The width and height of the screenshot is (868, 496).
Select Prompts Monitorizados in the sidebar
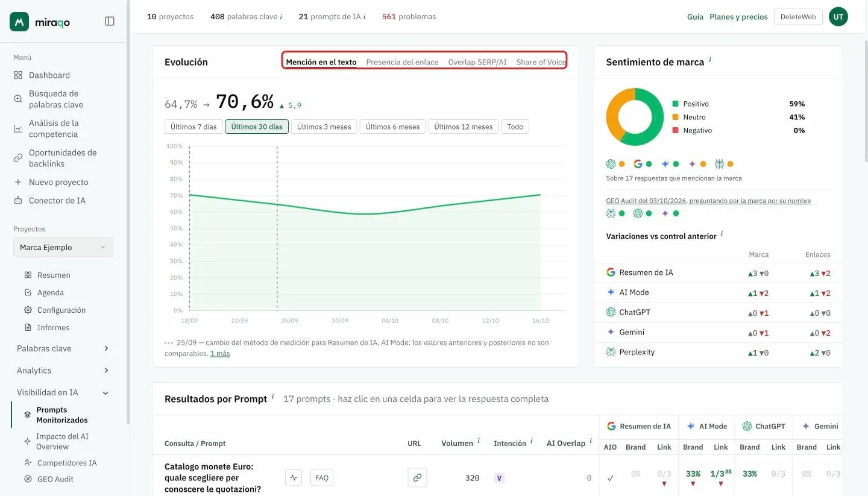(x=62, y=415)
